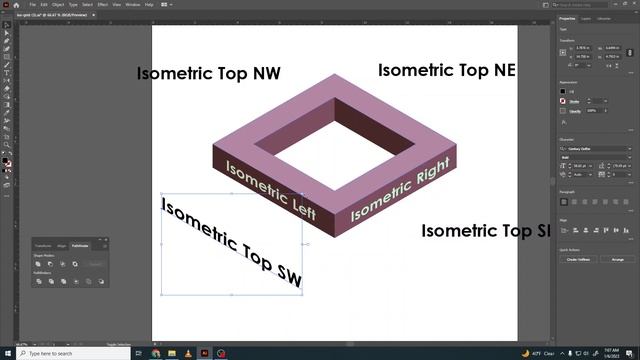Screen dimensions: 640x360
Task: Click the Minus Back pathfinder icon
Action: (x=101, y=281)
